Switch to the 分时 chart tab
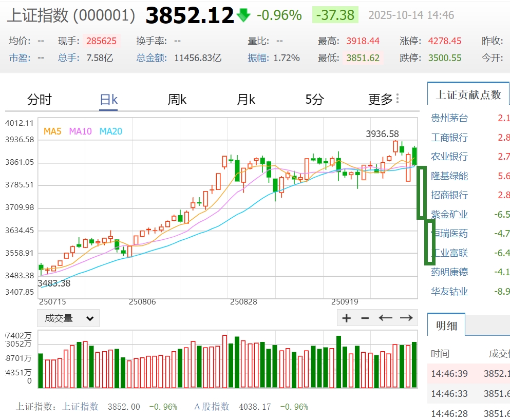Viewport: 510px width, 420px height. (x=40, y=100)
